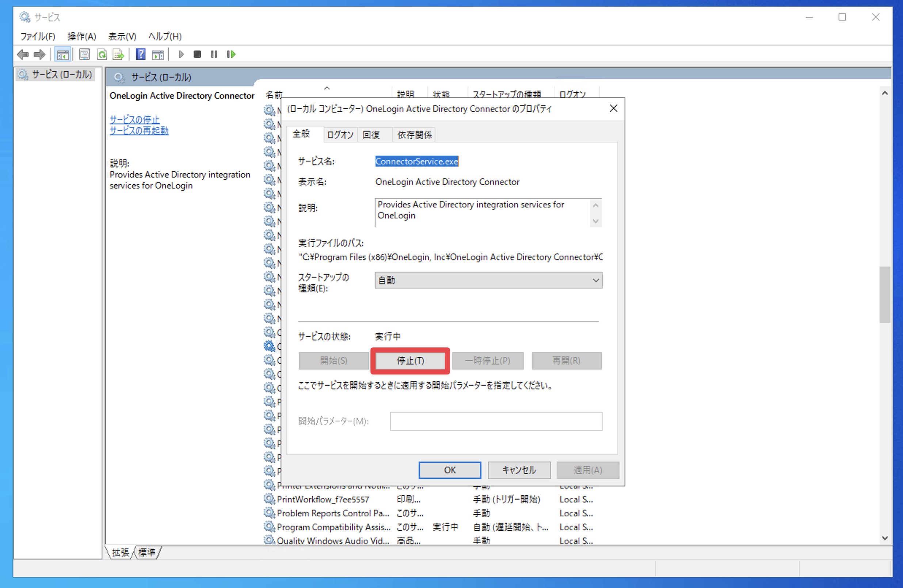Click the 開始パラメーター(M) input field

[496, 421]
